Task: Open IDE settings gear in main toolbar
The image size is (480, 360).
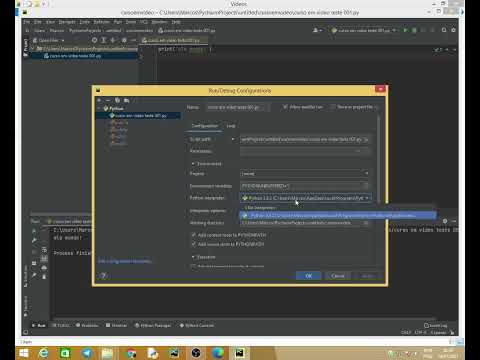Action: (453, 30)
